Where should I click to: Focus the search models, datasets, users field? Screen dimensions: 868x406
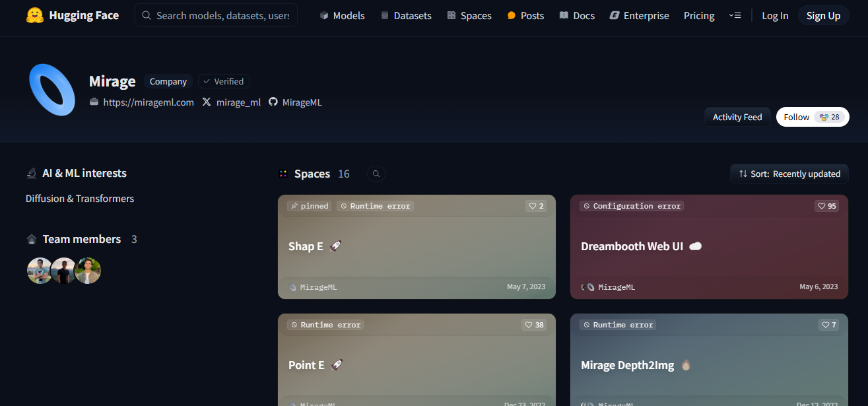point(216,15)
